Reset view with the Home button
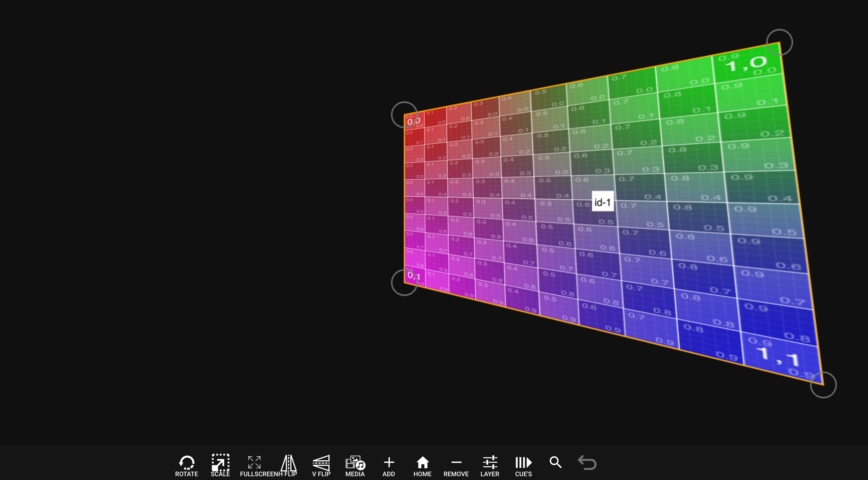The height and width of the screenshot is (480, 868). click(x=422, y=463)
